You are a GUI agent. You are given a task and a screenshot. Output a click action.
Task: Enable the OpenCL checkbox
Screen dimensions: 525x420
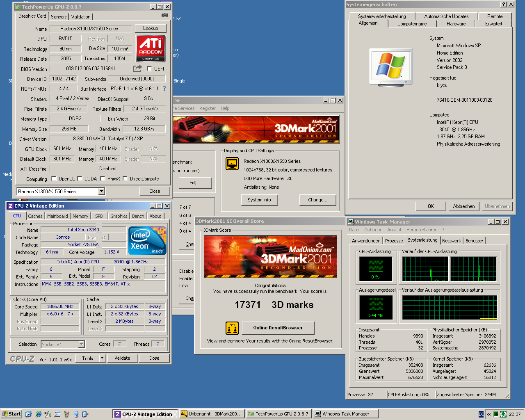pyautogui.click(x=54, y=178)
